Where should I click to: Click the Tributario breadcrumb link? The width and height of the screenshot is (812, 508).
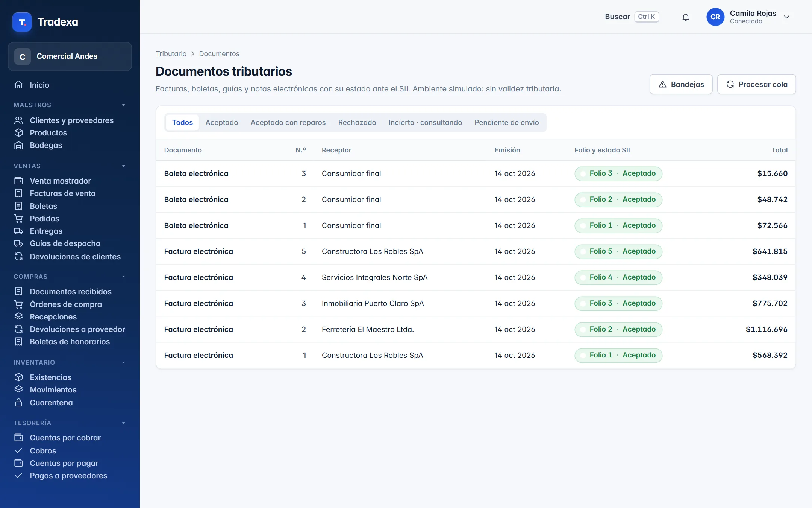pyautogui.click(x=171, y=54)
